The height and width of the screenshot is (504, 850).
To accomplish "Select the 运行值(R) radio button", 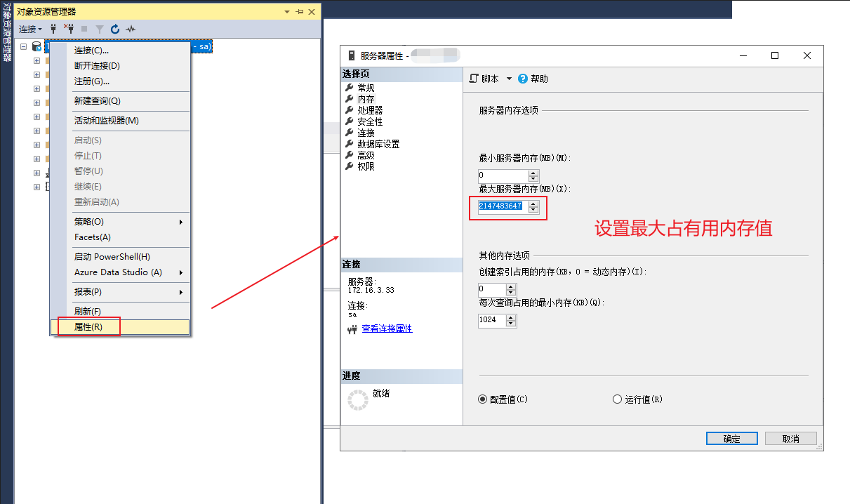I will tap(618, 399).
